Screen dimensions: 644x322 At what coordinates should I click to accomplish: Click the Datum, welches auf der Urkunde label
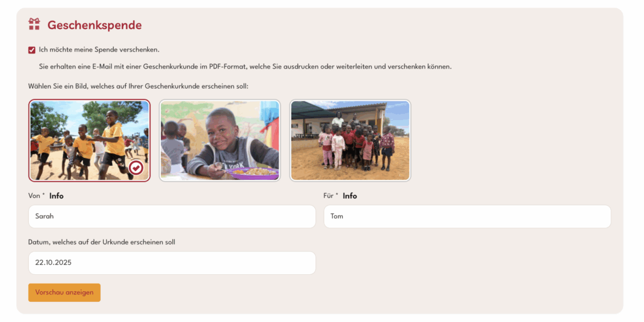point(102,242)
